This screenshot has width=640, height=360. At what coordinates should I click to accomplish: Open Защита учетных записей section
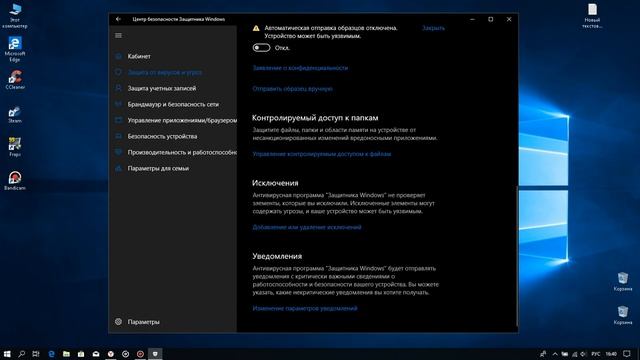pyautogui.click(x=162, y=88)
